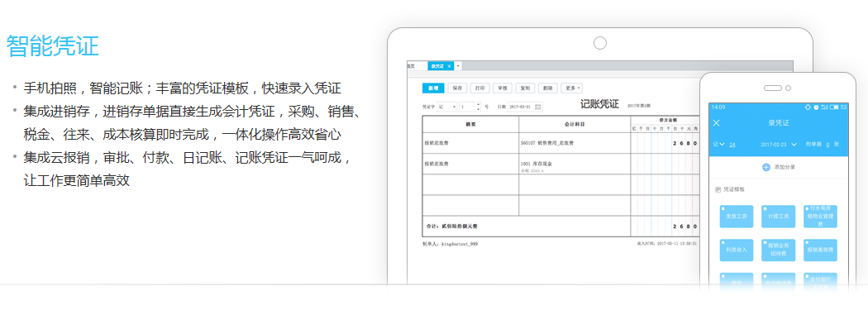The width and height of the screenshot is (868, 329).
Task: Choose the 报销差旅费 template tile
Action: (820, 250)
